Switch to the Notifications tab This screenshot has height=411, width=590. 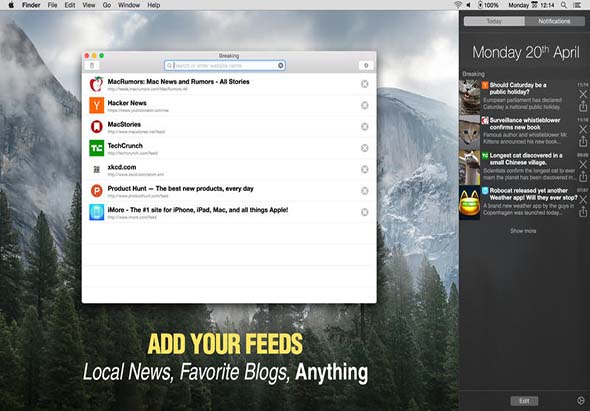[555, 21]
